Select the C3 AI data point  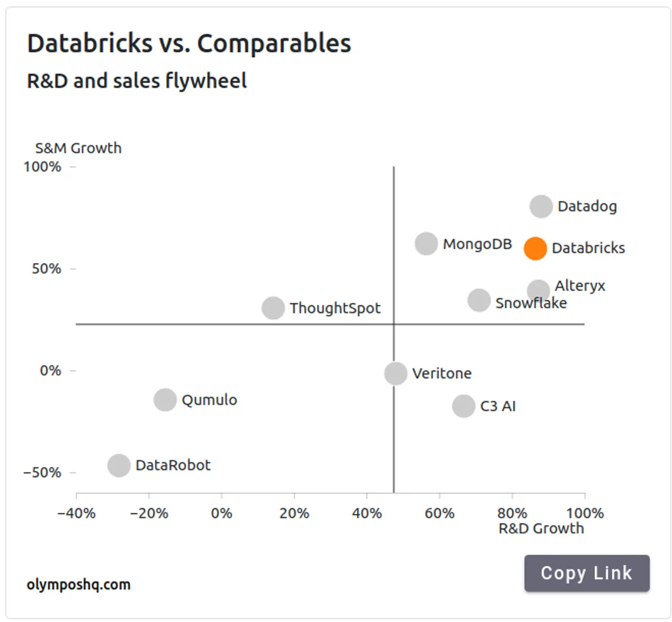coord(464,406)
